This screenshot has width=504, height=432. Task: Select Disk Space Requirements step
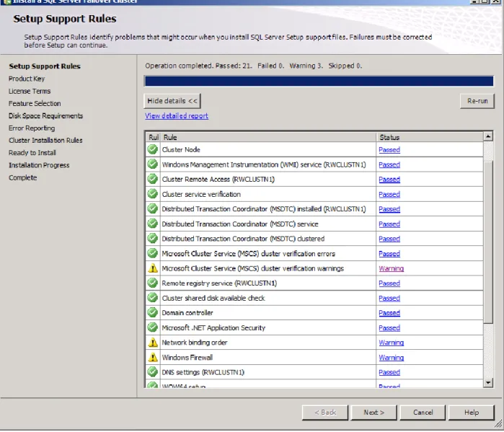tap(45, 115)
